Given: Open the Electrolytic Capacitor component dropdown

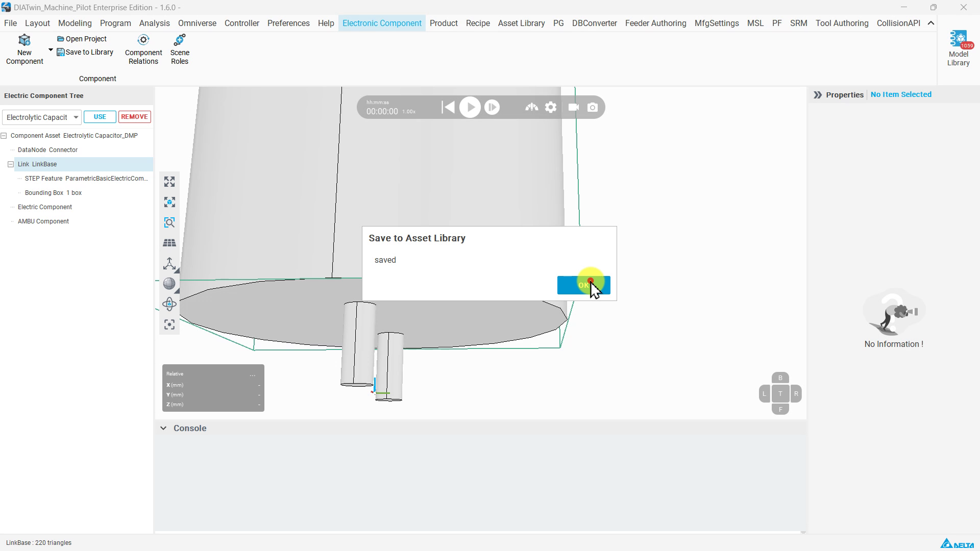Looking at the screenshot, I should (41, 117).
